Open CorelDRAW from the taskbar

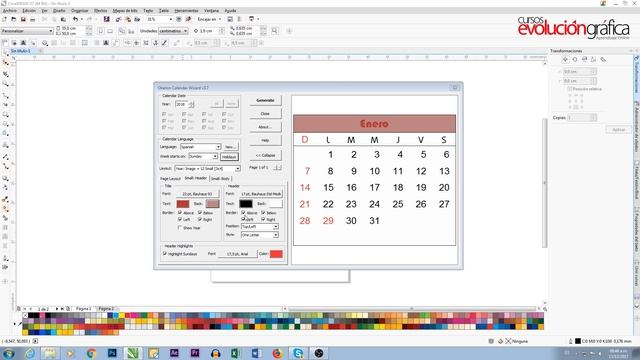(132, 353)
